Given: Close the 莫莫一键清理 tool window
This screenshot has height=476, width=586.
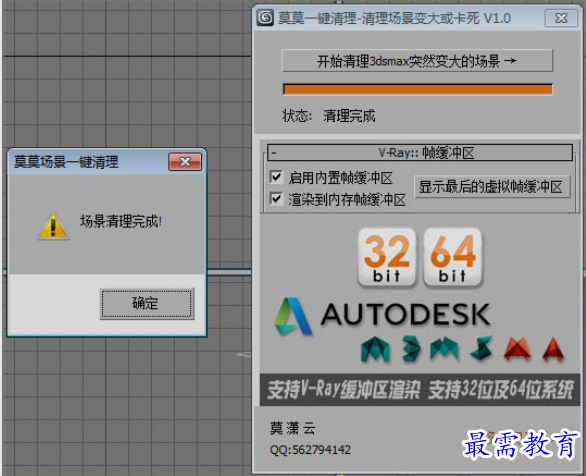Looking at the screenshot, I should click(x=561, y=18).
